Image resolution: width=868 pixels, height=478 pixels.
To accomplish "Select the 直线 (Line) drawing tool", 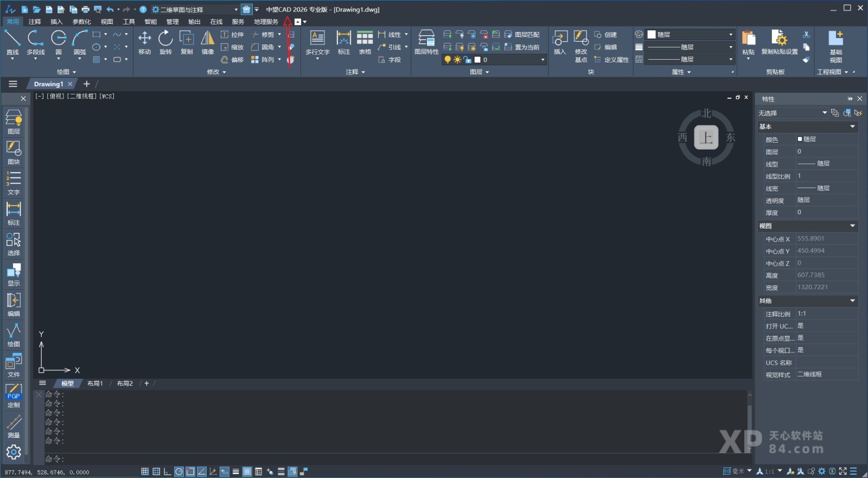I will (12, 43).
